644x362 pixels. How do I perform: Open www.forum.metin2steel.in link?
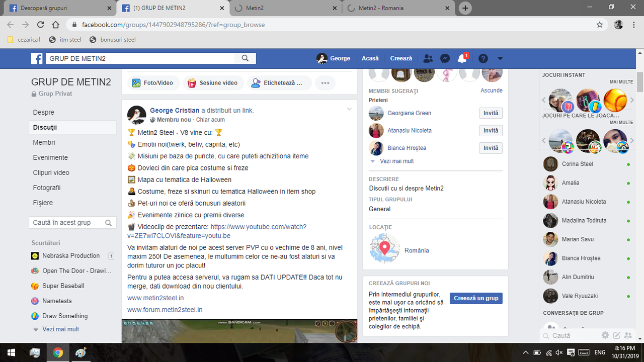point(165,310)
